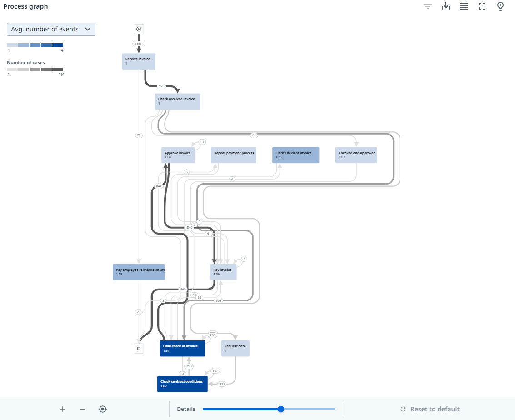Viewport: 515px width, 420px height.
Task: Select the Receive invoice node
Action: (x=138, y=61)
